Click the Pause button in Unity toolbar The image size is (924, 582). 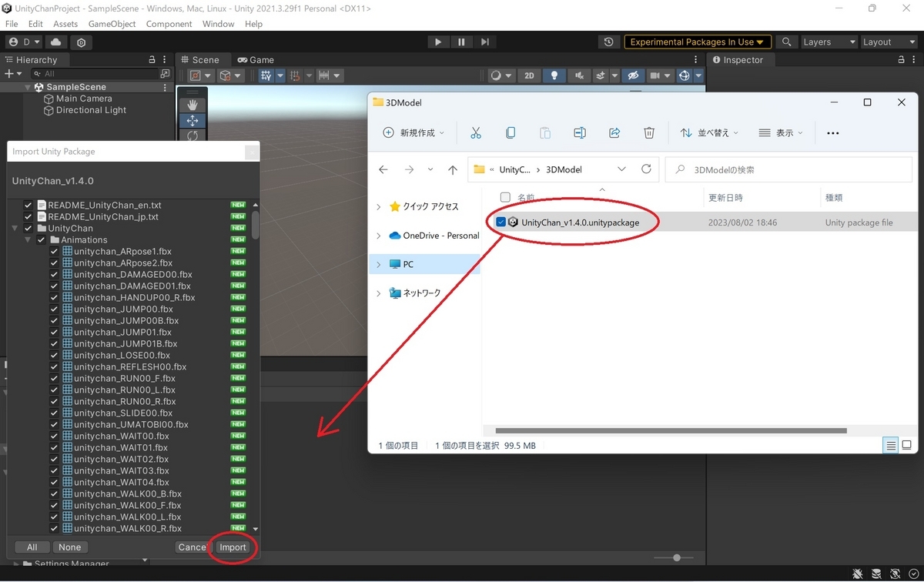(461, 42)
